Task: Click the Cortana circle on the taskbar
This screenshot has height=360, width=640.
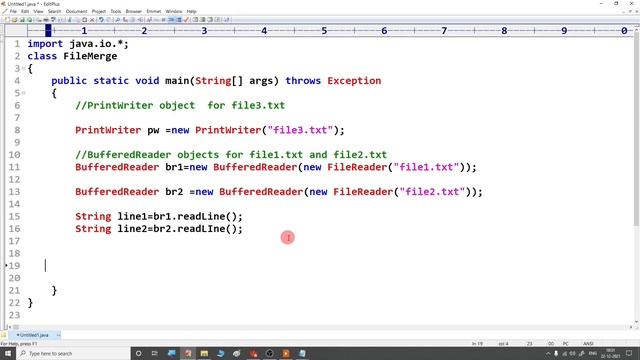Action: coord(138,353)
